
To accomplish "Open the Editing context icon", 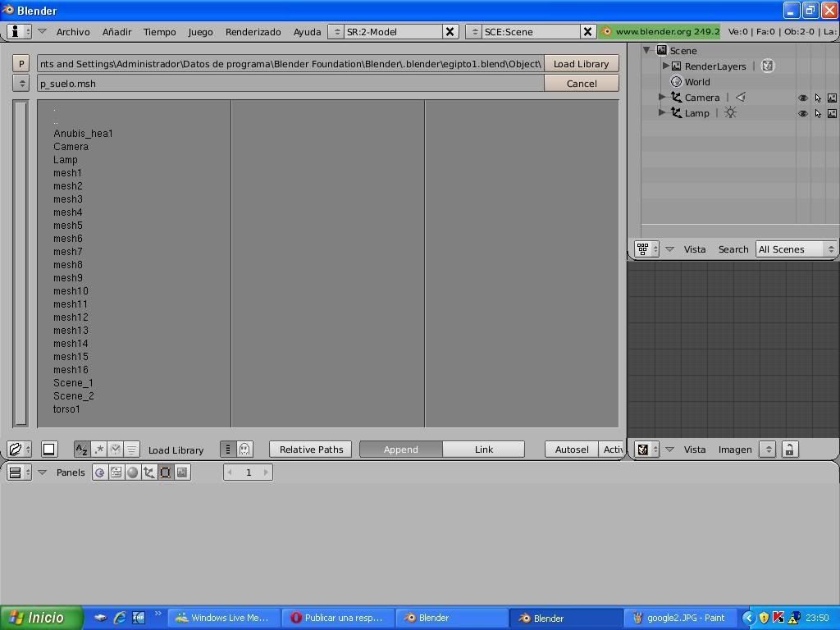I will tap(166, 472).
